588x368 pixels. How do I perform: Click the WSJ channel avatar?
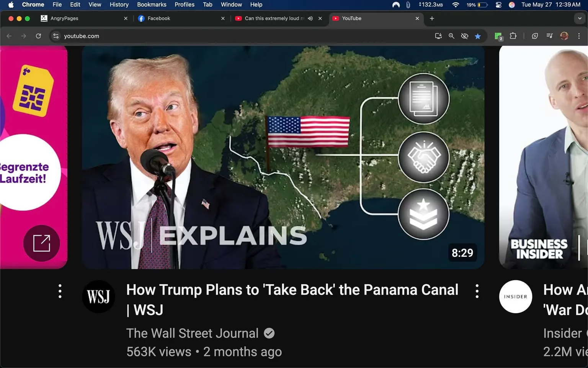click(99, 296)
